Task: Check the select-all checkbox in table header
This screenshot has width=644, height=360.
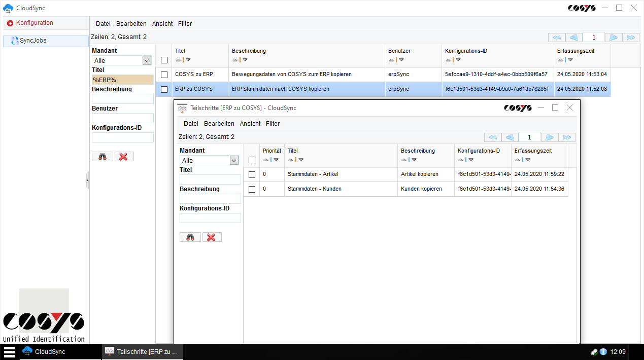Action: pyautogui.click(x=163, y=60)
